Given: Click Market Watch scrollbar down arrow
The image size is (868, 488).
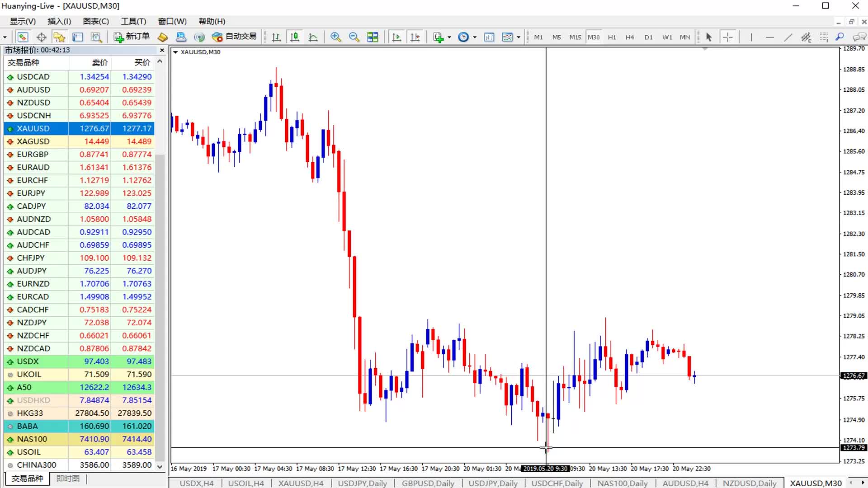Looking at the screenshot, I should pos(160,466).
